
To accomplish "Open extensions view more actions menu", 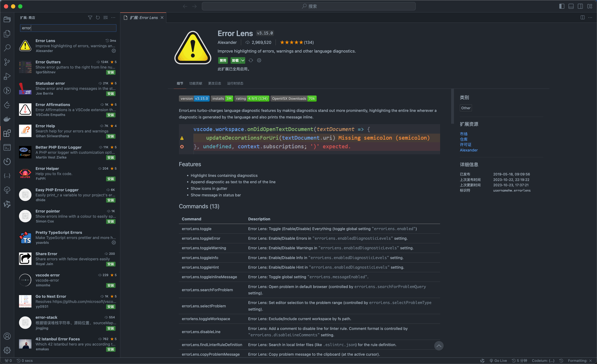I will coord(113,18).
